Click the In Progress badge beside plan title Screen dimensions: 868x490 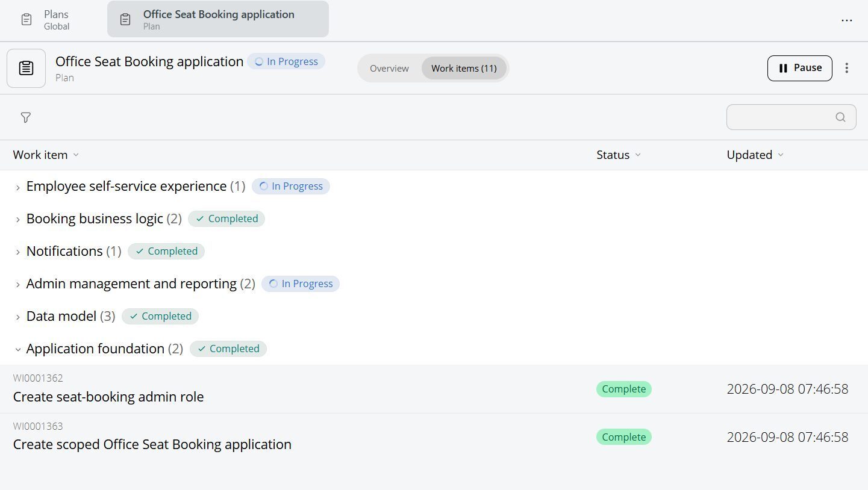286,61
